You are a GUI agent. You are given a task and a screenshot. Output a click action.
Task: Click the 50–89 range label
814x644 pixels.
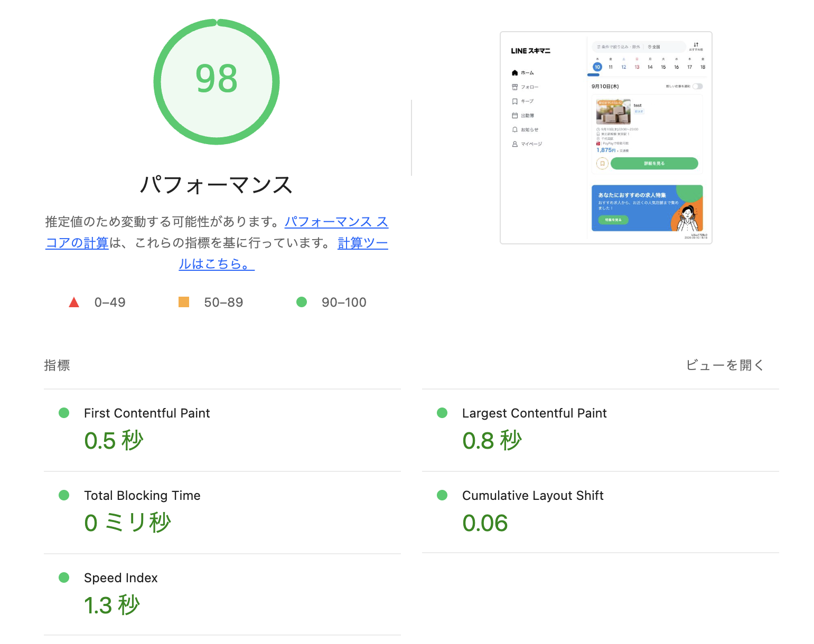[x=223, y=302]
